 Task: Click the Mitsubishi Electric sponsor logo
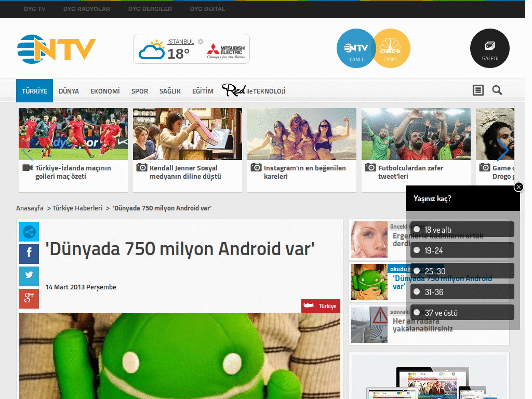click(x=226, y=51)
